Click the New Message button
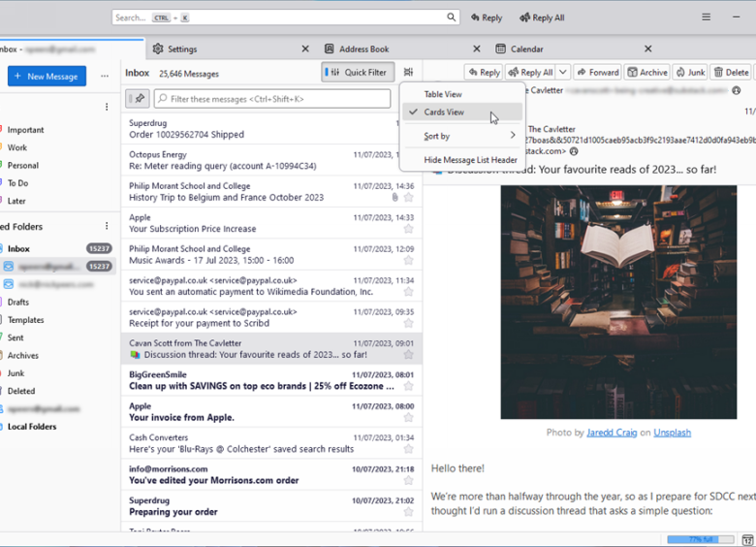This screenshot has height=547, width=756. (47, 76)
